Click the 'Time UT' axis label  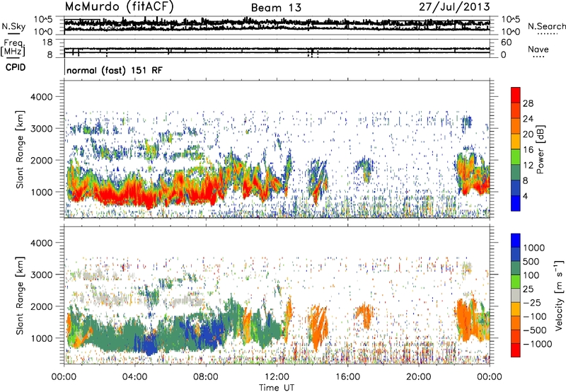pyautogui.click(x=277, y=387)
